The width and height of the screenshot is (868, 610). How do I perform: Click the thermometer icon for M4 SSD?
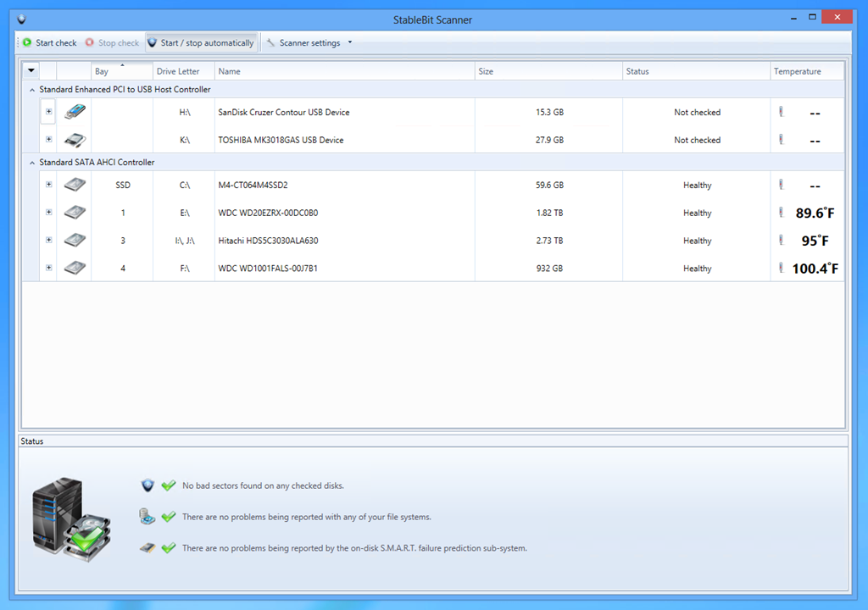click(781, 185)
